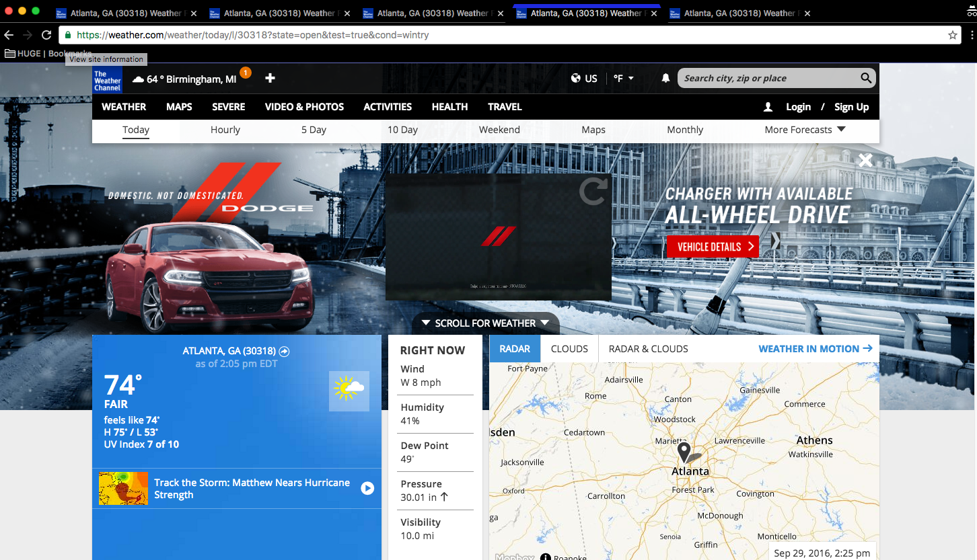Click the storm tracker map thumbnail
The width and height of the screenshot is (977, 560).
coord(123,489)
